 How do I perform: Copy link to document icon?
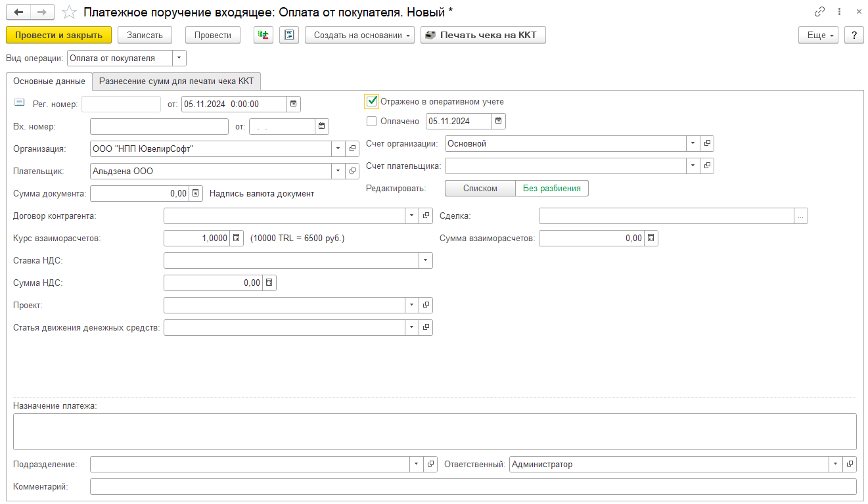click(x=819, y=12)
